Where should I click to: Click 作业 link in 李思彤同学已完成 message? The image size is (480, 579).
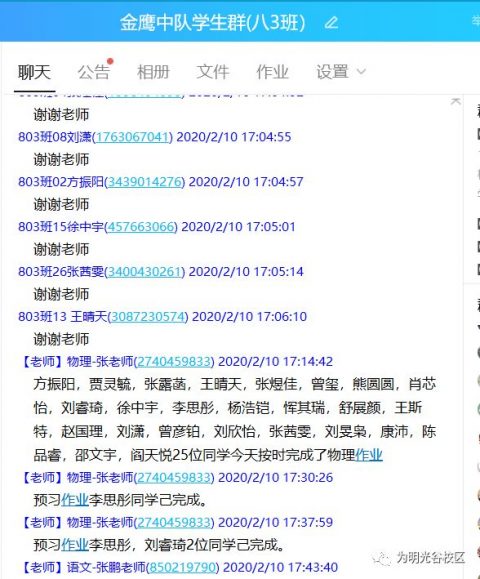point(75,500)
